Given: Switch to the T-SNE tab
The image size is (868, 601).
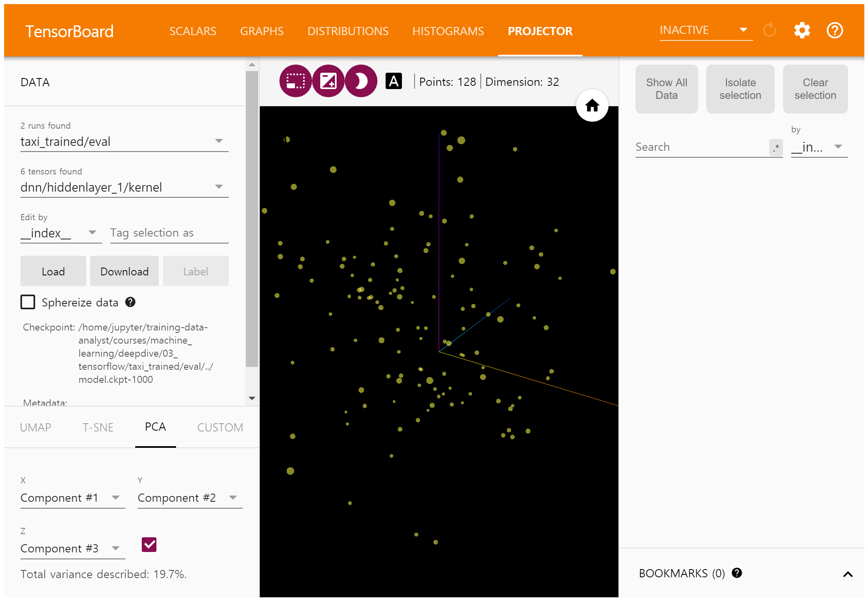Looking at the screenshot, I should point(98,427).
